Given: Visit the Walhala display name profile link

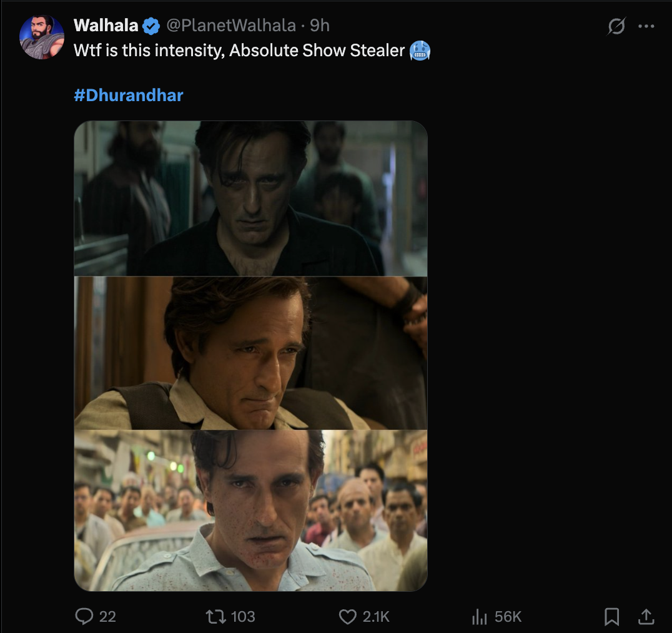Looking at the screenshot, I should (x=106, y=26).
